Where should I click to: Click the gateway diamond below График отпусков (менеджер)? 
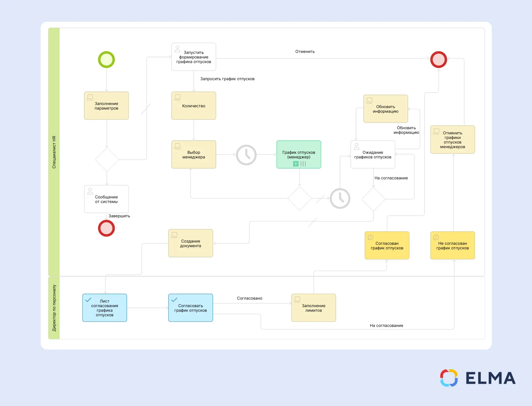point(299,198)
